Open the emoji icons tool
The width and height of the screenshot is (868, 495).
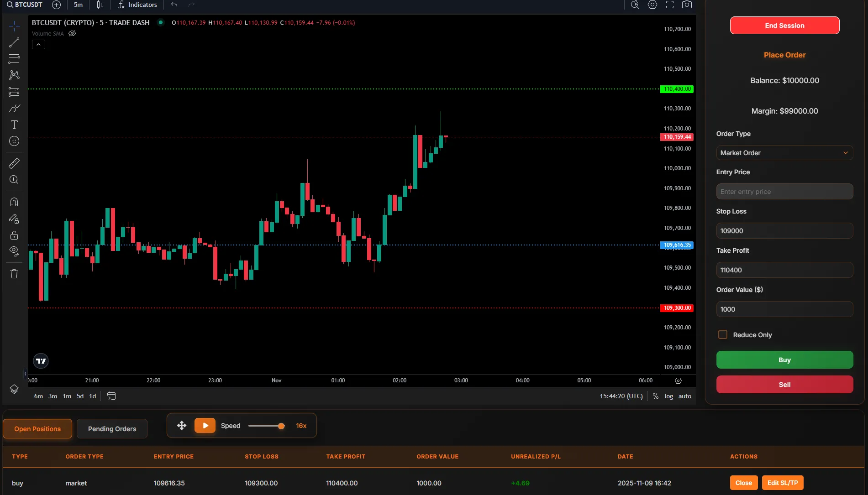pyautogui.click(x=14, y=141)
